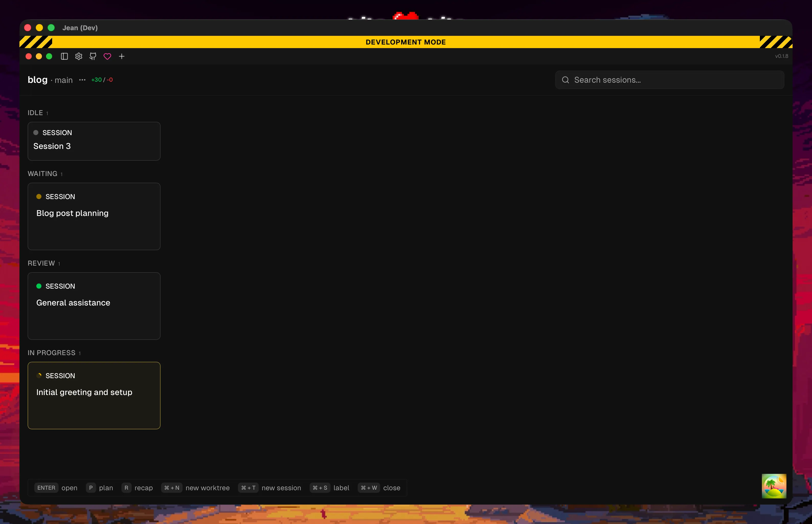
Task: Click the pink heart icon
Action: click(x=107, y=57)
